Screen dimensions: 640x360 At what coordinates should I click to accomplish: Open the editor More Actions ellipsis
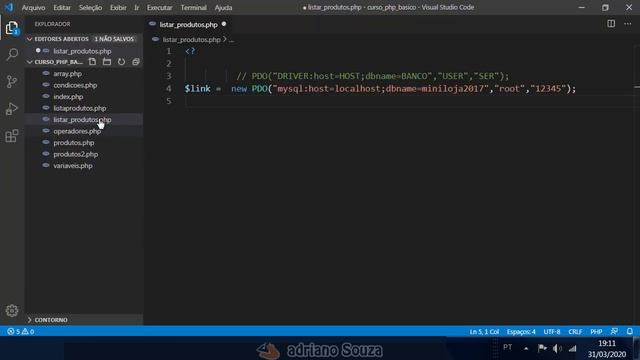point(628,24)
